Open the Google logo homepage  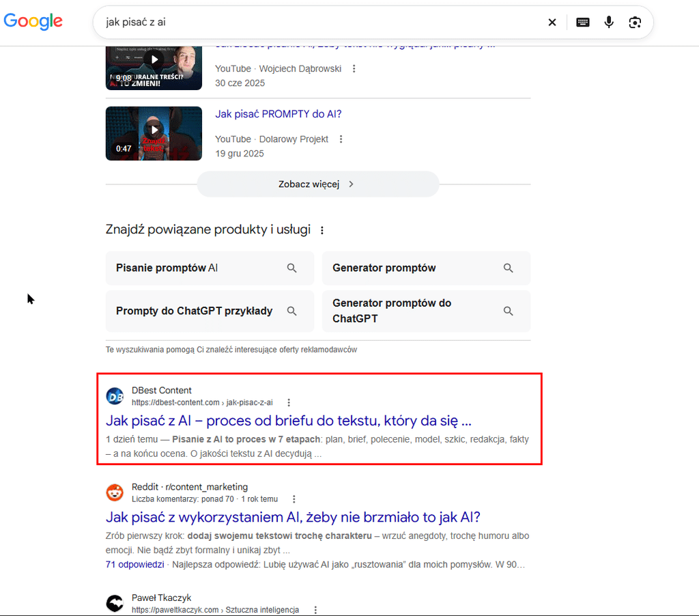[x=33, y=21]
